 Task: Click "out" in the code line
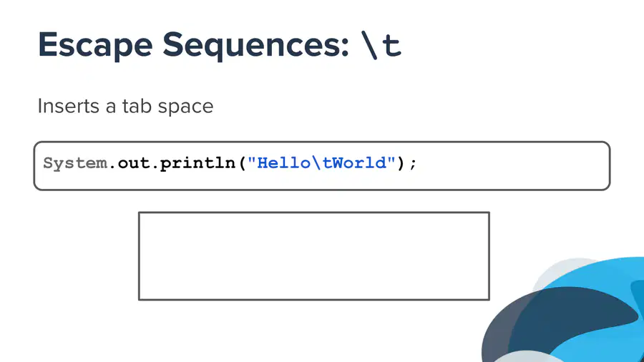[134, 163]
